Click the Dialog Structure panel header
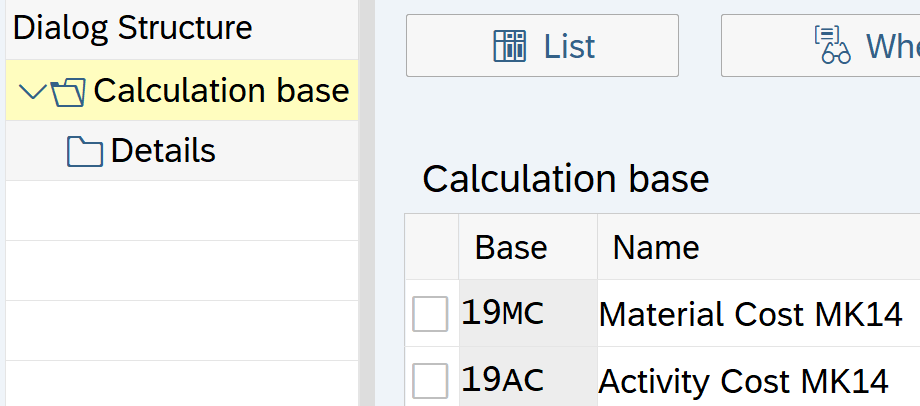Screen dimensions: 920x406 coord(132,28)
